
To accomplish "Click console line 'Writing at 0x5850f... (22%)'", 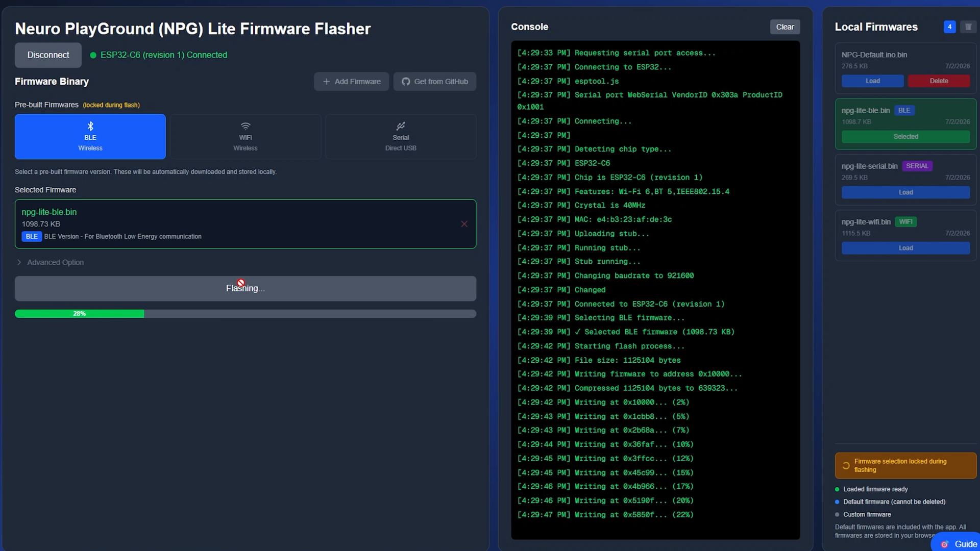I will pos(605,515).
